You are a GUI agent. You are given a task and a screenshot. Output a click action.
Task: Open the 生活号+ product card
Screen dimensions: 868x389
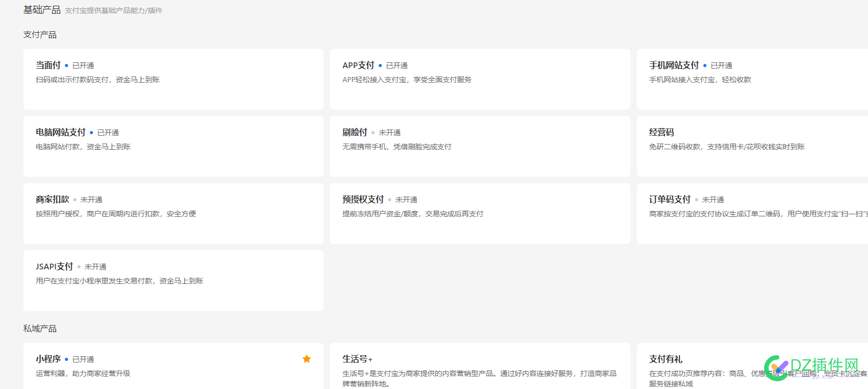point(480,366)
